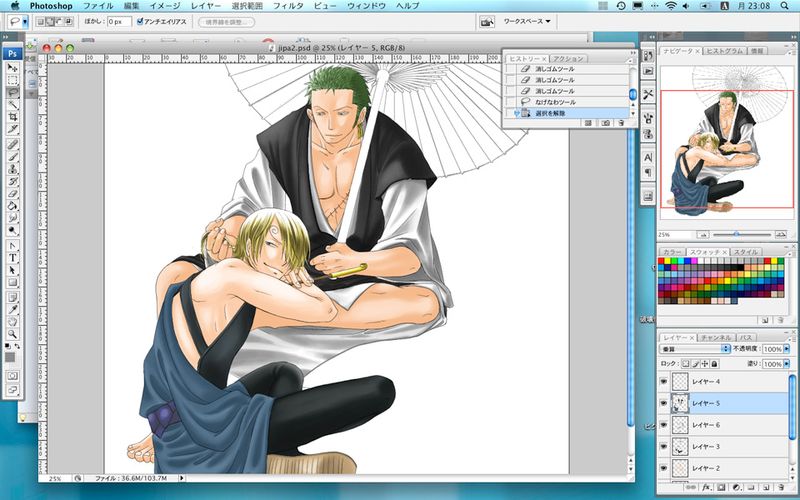Create new snapshot in History panel
Screen dimensions: 800x500
click(605, 123)
